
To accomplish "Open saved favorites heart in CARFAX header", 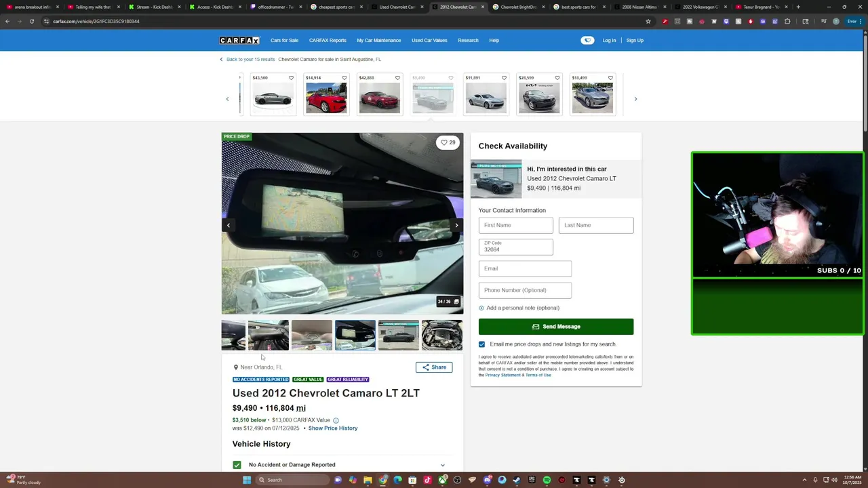I will (587, 41).
